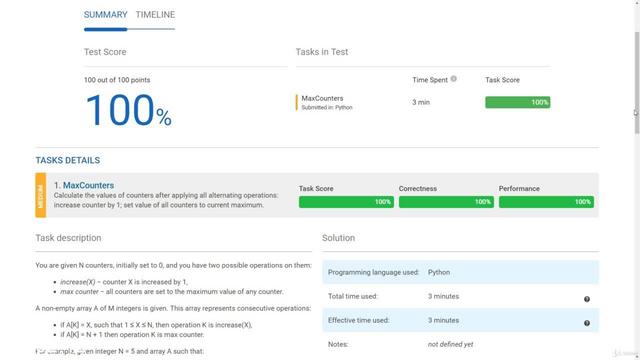Click the Time Spent info icon
This screenshot has width=640, height=360.
tap(453, 79)
